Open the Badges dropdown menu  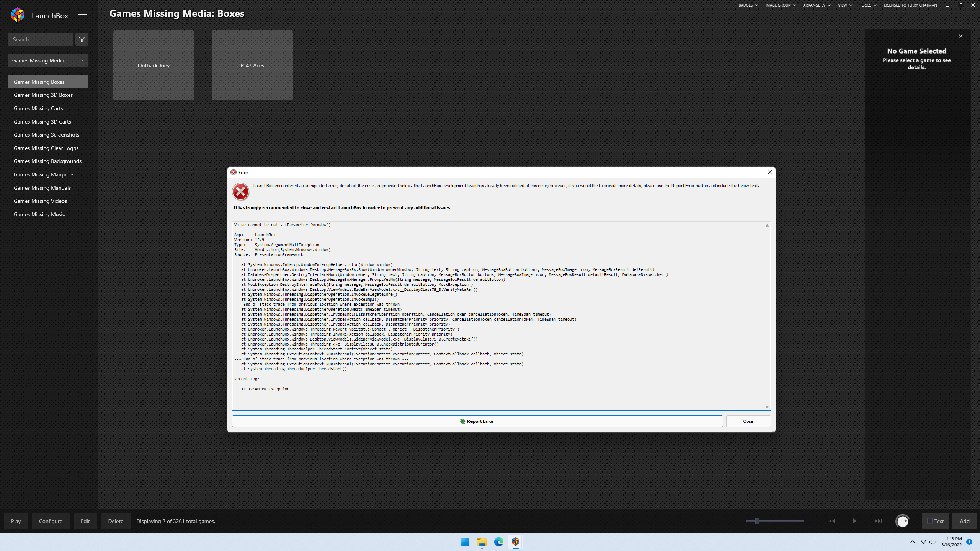[748, 5]
